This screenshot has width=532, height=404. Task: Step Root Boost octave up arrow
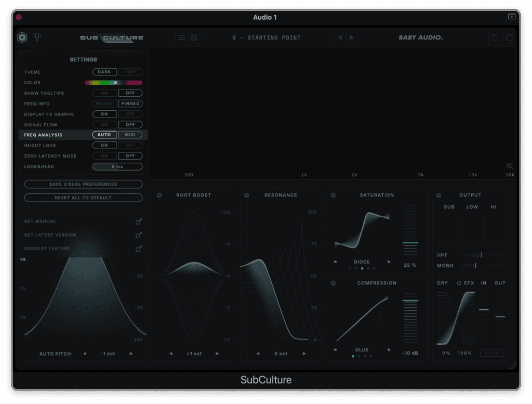(x=217, y=354)
